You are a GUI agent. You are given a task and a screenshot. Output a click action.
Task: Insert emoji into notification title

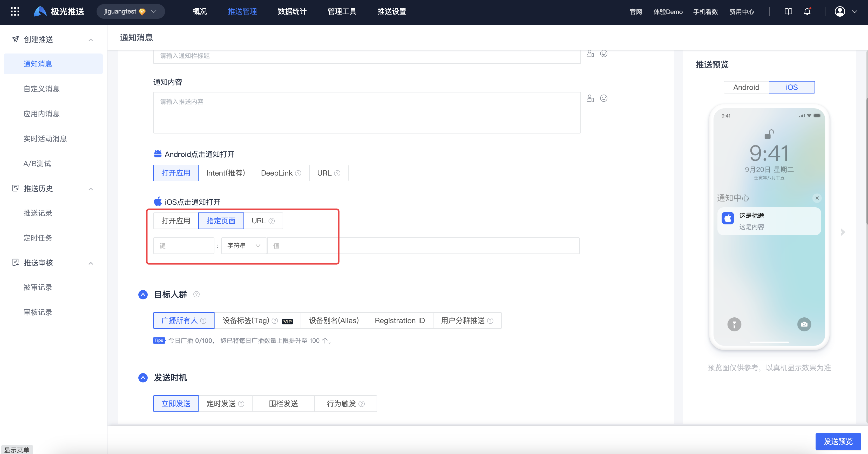pos(603,54)
